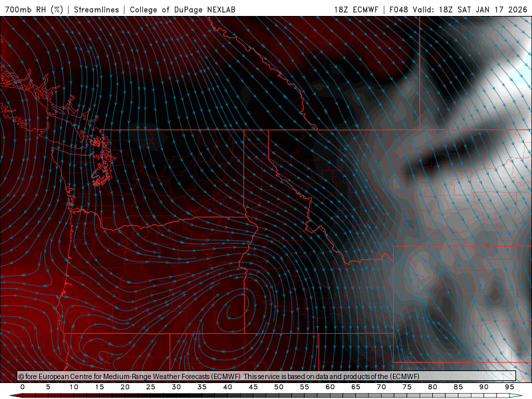Screen dimensions: 532x399
Task: Click the '70' value on color scale
Action: click(x=381, y=387)
